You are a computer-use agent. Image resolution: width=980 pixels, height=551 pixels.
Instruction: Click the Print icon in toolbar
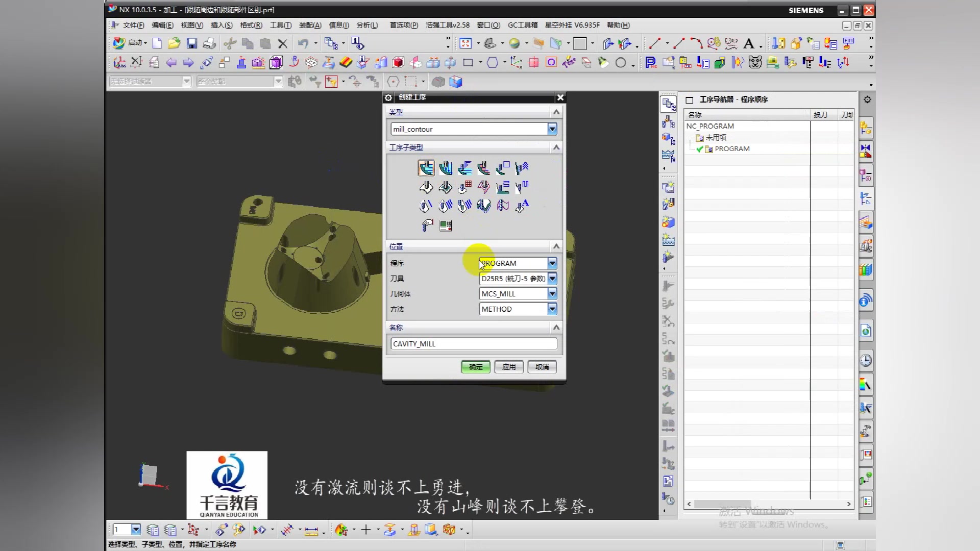pos(209,43)
